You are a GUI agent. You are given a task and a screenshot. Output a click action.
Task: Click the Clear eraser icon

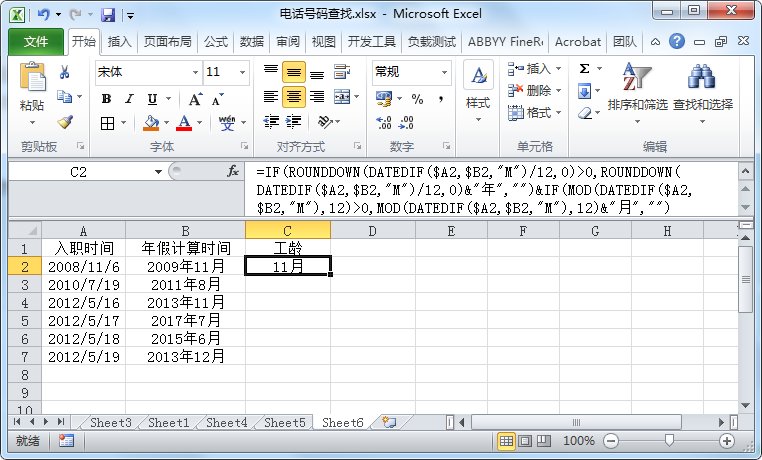point(585,113)
